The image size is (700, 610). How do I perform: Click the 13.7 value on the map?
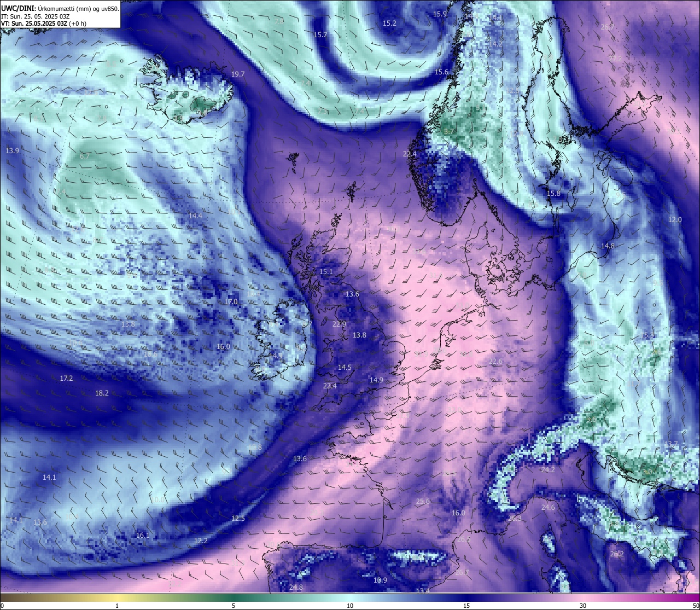click(671, 443)
